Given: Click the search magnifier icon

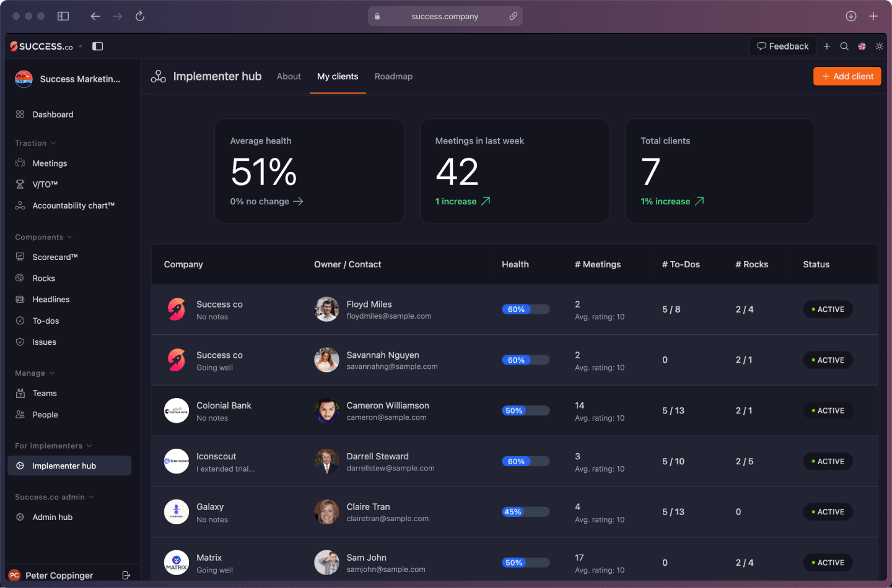Looking at the screenshot, I should click(x=844, y=46).
